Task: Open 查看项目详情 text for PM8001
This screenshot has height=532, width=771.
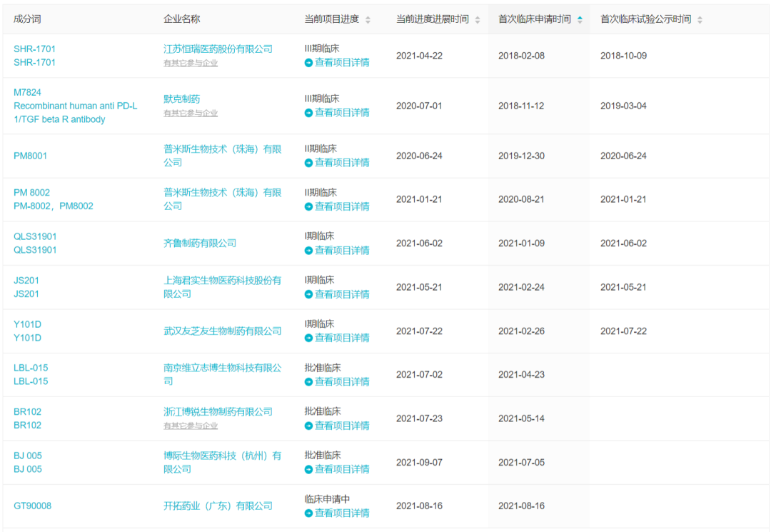Action: click(x=342, y=162)
